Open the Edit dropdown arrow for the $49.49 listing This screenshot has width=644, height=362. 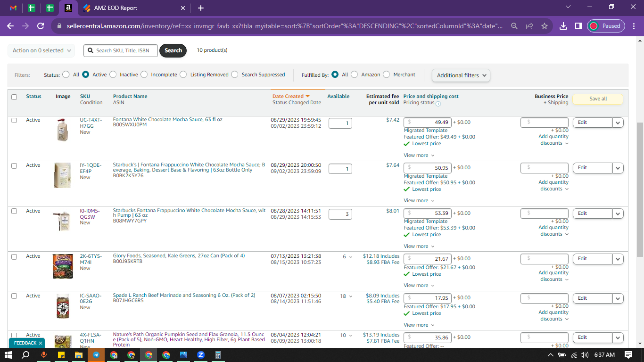[x=618, y=123]
